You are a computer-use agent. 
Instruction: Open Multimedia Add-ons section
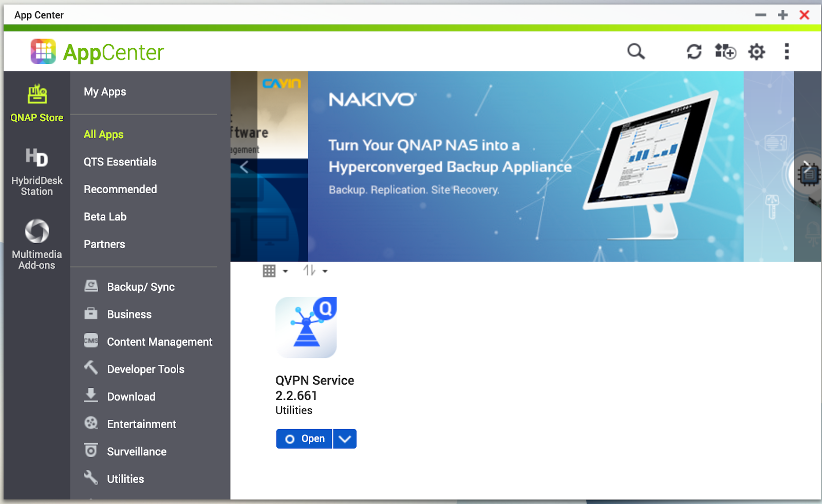pyautogui.click(x=37, y=244)
